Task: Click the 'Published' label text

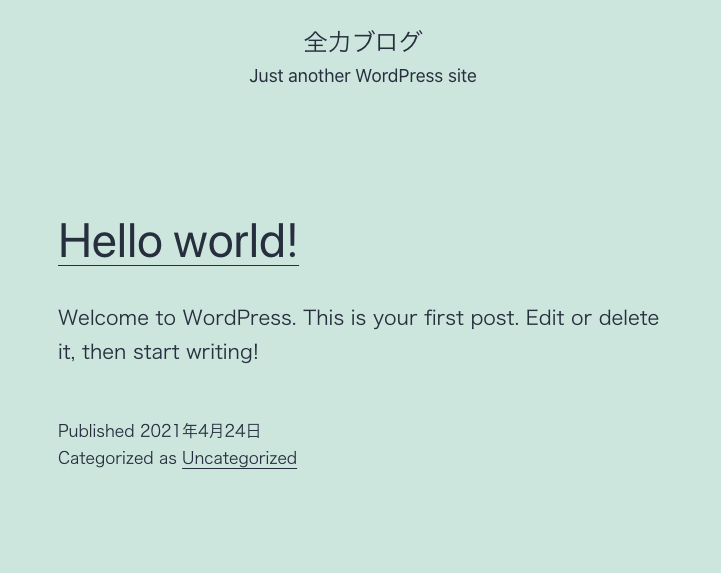Action: pos(96,431)
